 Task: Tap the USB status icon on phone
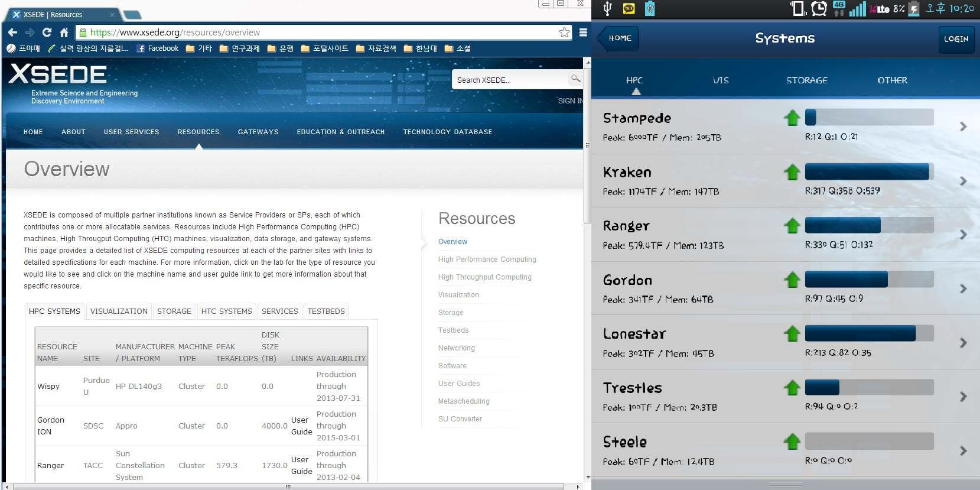(607, 8)
